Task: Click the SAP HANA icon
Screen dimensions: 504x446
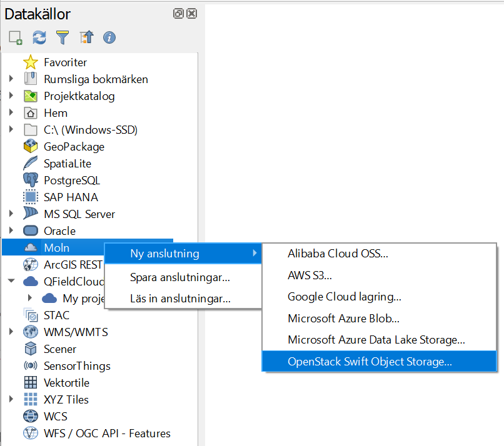Action: point(31,197)
